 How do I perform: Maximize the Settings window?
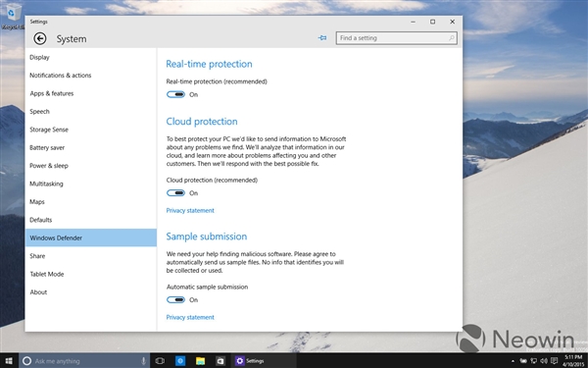pyautogui.click(x=432, y=22)
